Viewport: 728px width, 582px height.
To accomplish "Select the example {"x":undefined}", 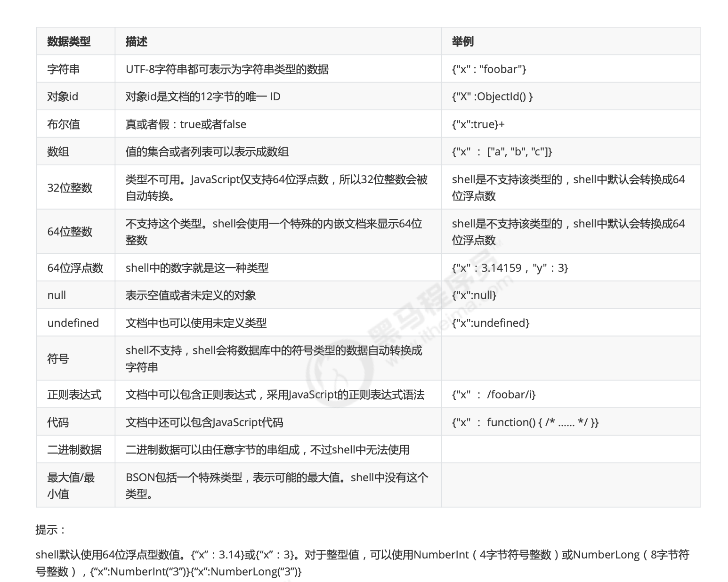I will tap(491, 323).
